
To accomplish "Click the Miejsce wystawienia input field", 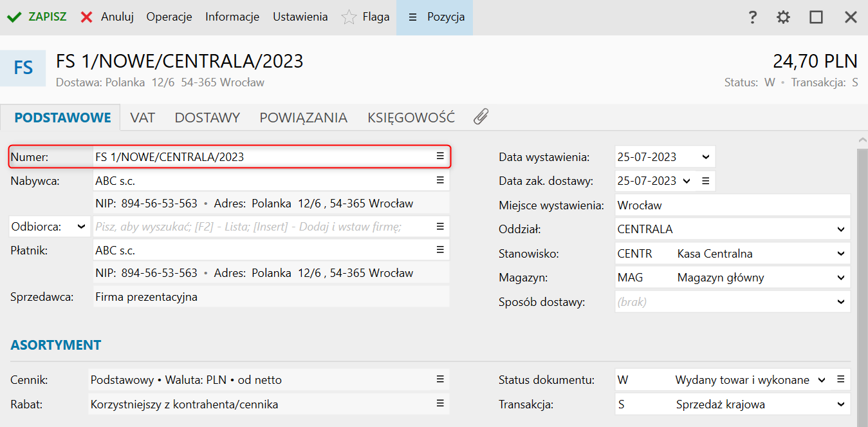I will [x=732, y=205].
